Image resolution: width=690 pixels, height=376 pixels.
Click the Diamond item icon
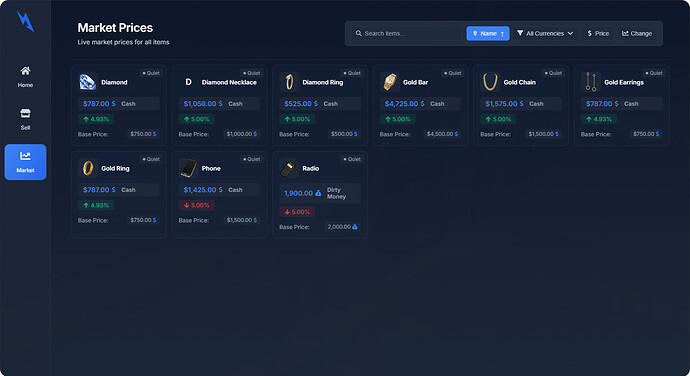click(x=88, y=82)
